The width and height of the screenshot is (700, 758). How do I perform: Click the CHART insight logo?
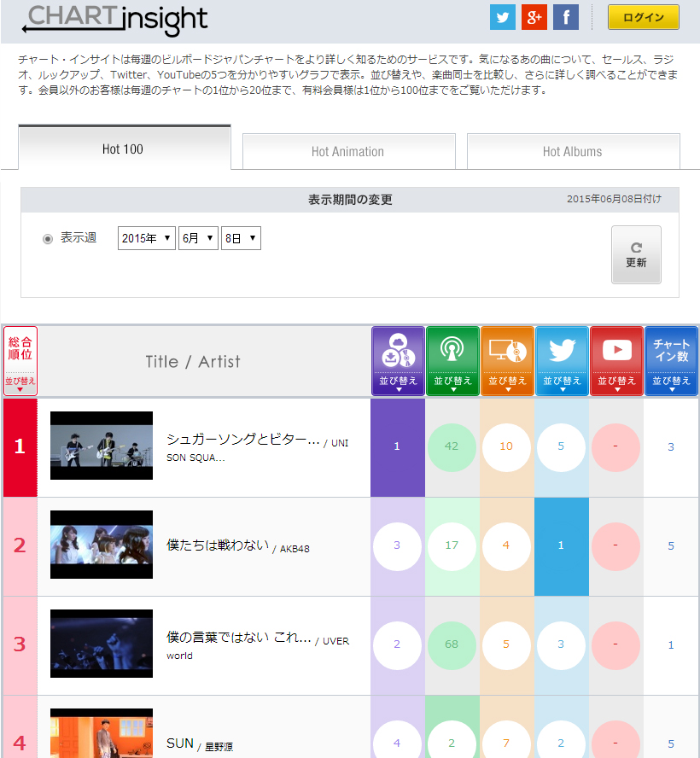pyautogui.click(x=114, y=19)
